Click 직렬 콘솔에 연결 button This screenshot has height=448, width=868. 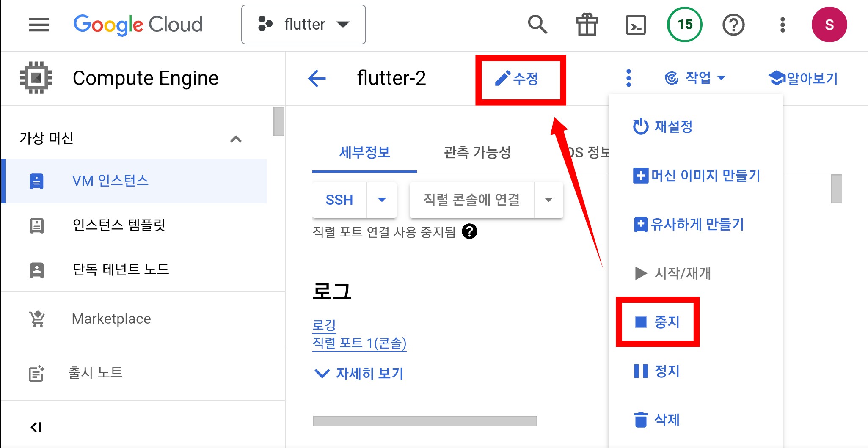[471, 200]
